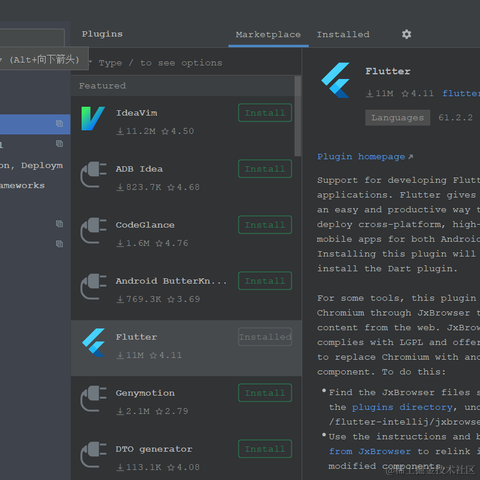Select the IdeaVim plugin name
The height and width of the screenshot is (480, 480).
point(137,113)
